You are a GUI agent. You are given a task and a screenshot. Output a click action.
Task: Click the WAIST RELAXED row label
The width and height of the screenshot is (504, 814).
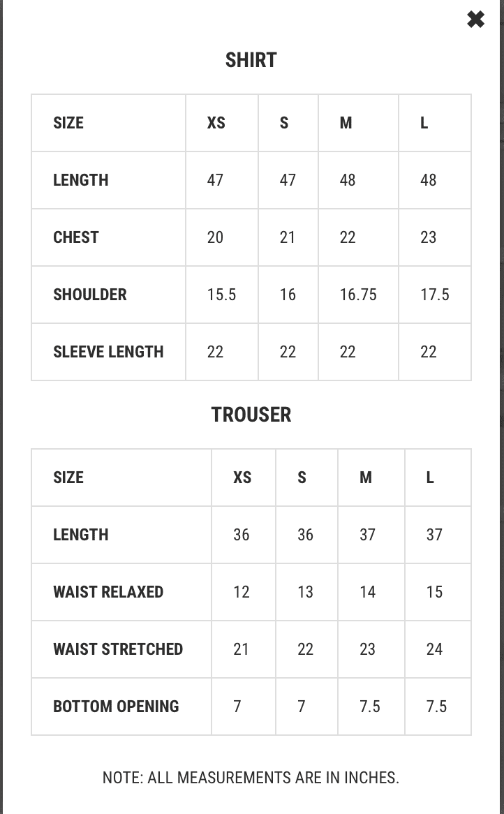(x=108, y=592)
